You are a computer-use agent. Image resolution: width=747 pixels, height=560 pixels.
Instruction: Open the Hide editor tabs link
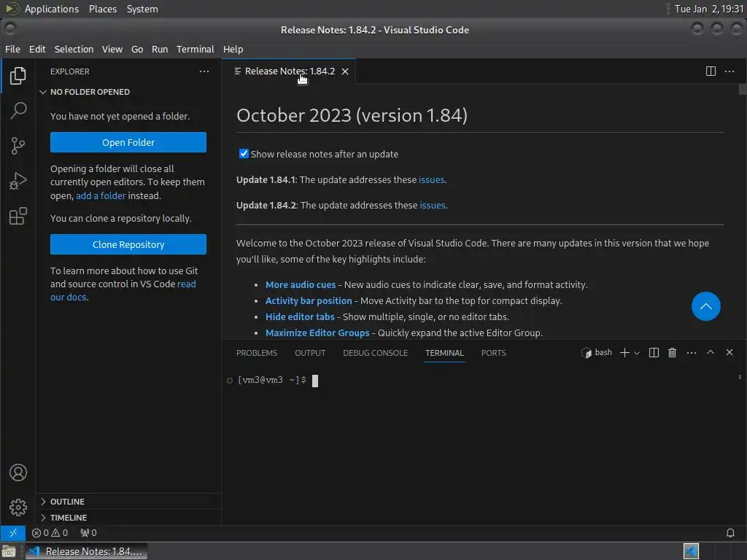300,316
